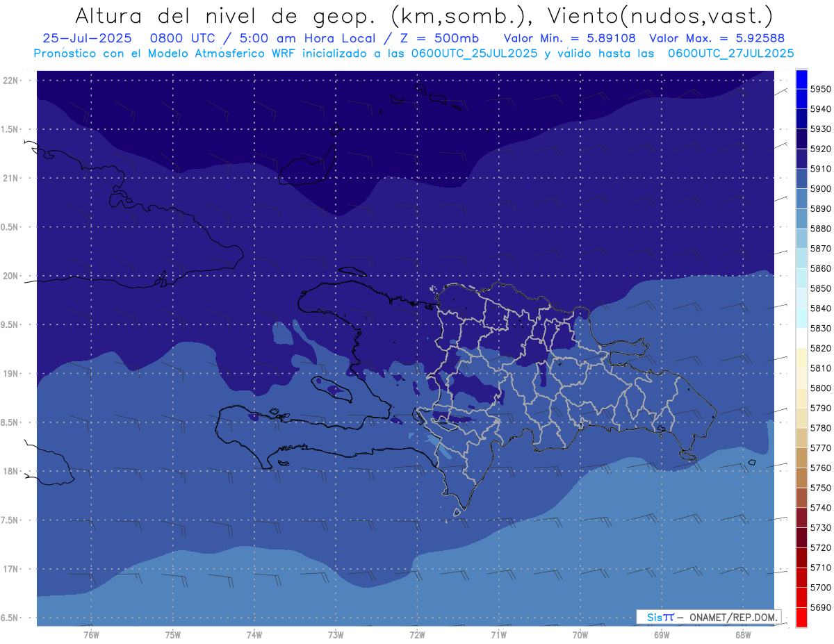This screenshot has width=834, height=644.
Task: Click the legend swatch between 5940 and 5950
Action: (801, 99)
